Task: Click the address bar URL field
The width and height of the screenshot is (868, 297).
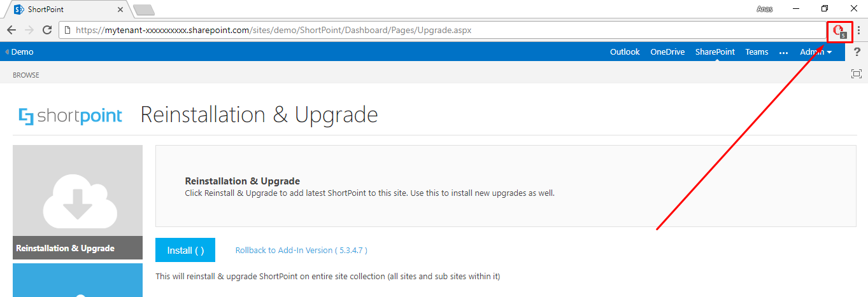Action: [443, 30]
